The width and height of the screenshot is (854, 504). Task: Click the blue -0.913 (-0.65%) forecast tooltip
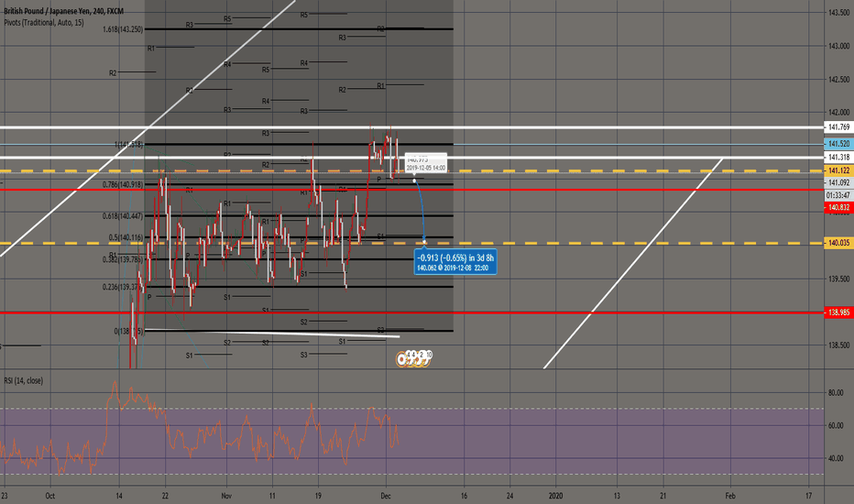(455, 262)
